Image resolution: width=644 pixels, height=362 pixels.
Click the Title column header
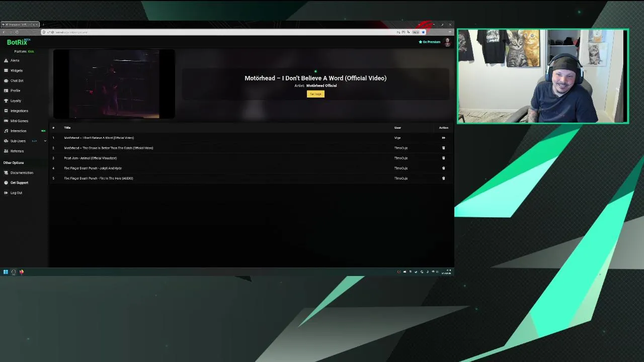click(67, 128)
